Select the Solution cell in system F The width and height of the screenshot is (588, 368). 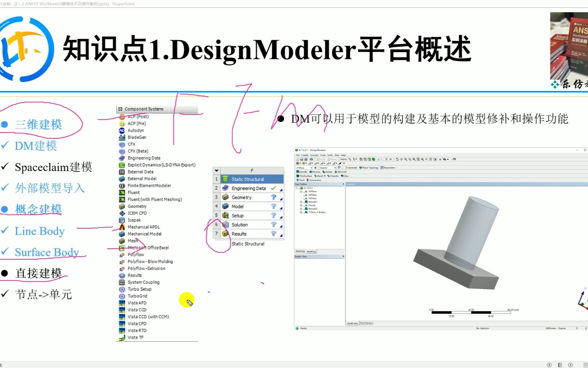tap(252, 225)
